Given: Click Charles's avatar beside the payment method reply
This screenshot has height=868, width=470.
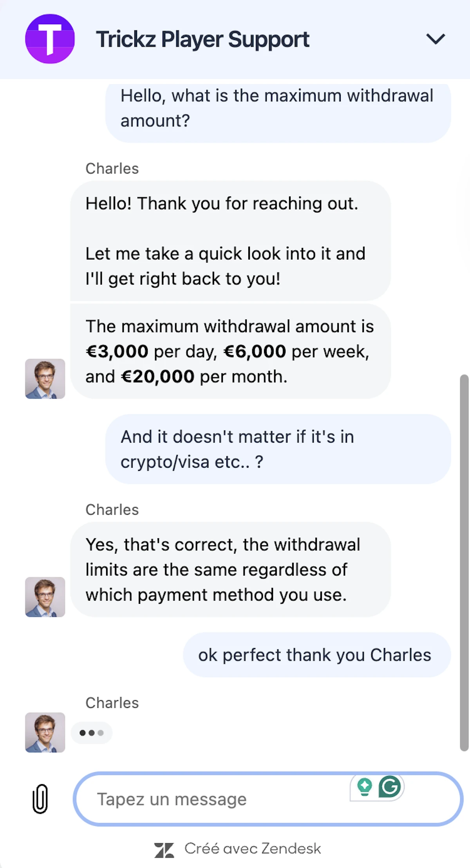Looking at the screenshot, I should coord(45,597).
